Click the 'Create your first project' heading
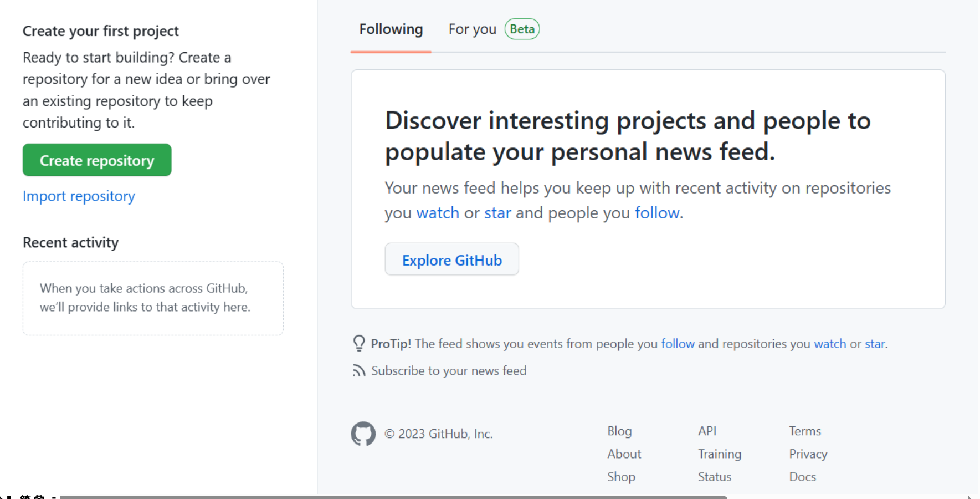This screenshot has height=499, width=980. pyautogui.click(x=101, y=31)
